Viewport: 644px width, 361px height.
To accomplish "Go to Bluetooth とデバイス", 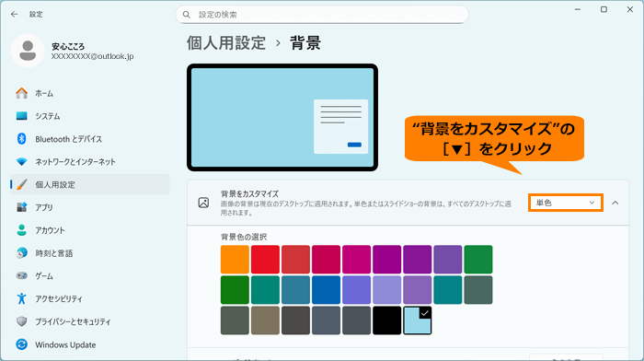I will point(90,139).
